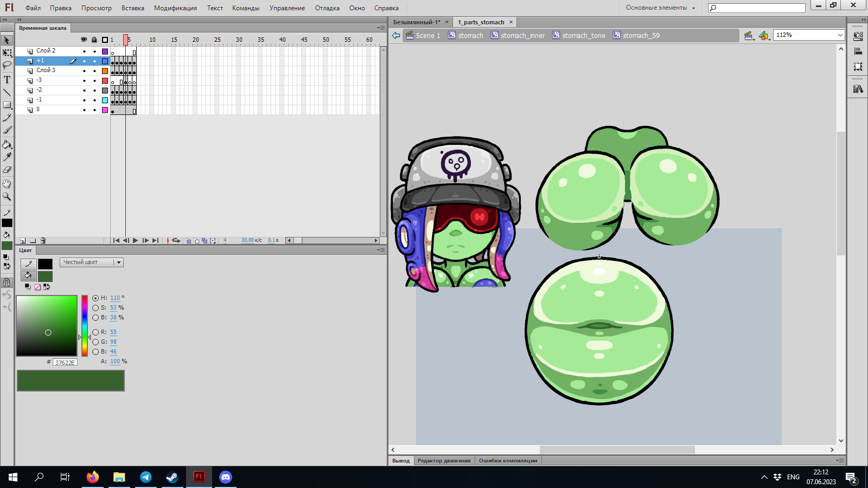Click the green fill swatch in Color panel
The height and width of the screenshot is (488, 868).
point(45,277)
